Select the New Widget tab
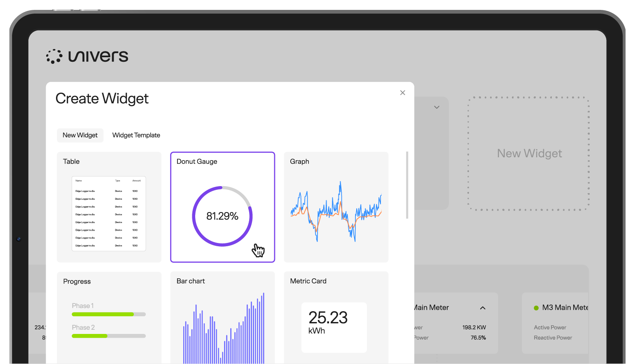The width and height of the screenshot is (635, 364). coord(80,135)
